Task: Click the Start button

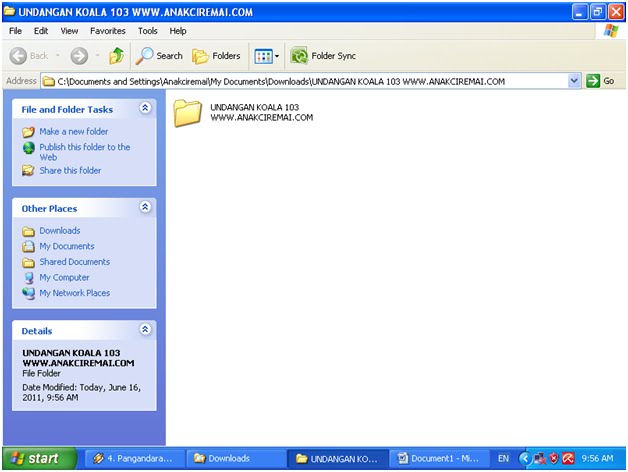Action: point(39,458)
